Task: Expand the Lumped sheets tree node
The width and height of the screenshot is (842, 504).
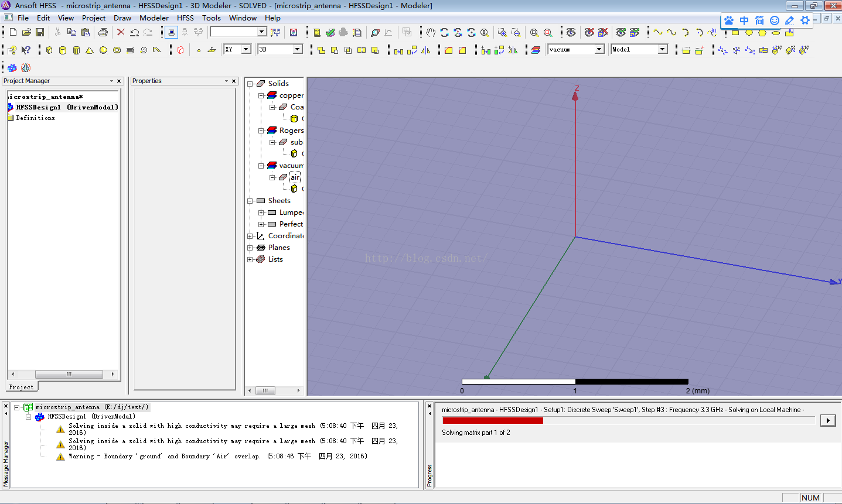Action: [x=261, y=212]
